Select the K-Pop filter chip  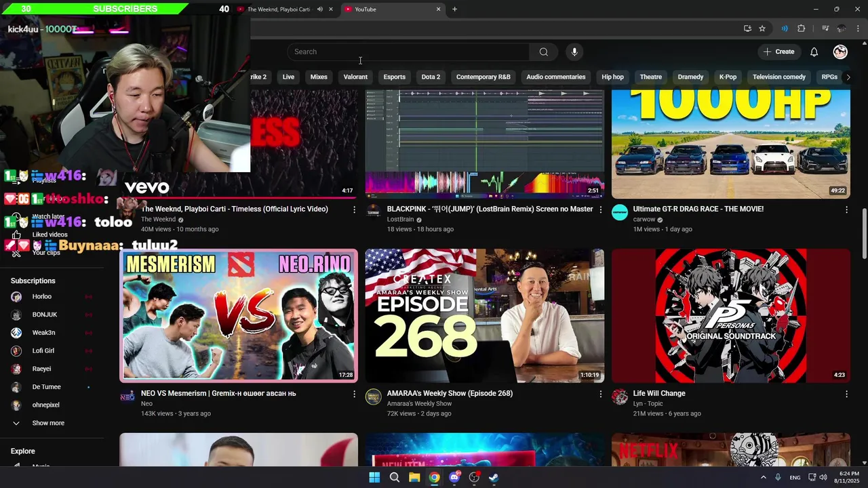click(728, 77)
